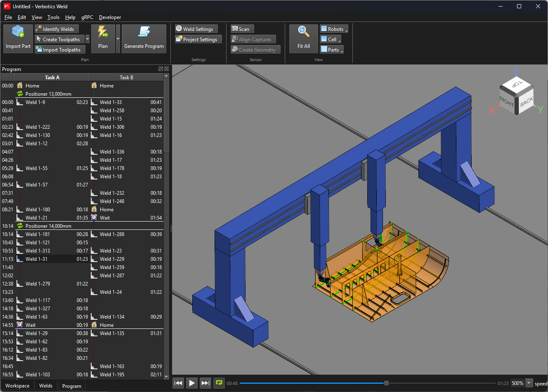The height and width of the screenshot is (392, 548).
Task: Select Weld 1-55 in Task A
Action: 53,168
